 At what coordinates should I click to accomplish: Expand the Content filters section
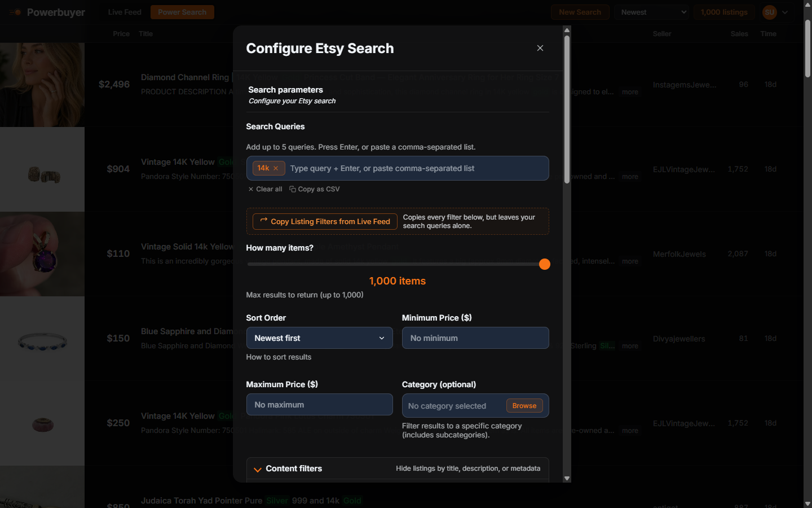398,468
